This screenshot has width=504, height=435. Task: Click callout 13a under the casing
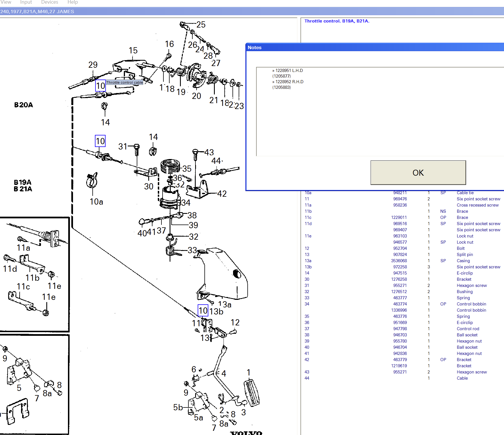tap(225, 304)
